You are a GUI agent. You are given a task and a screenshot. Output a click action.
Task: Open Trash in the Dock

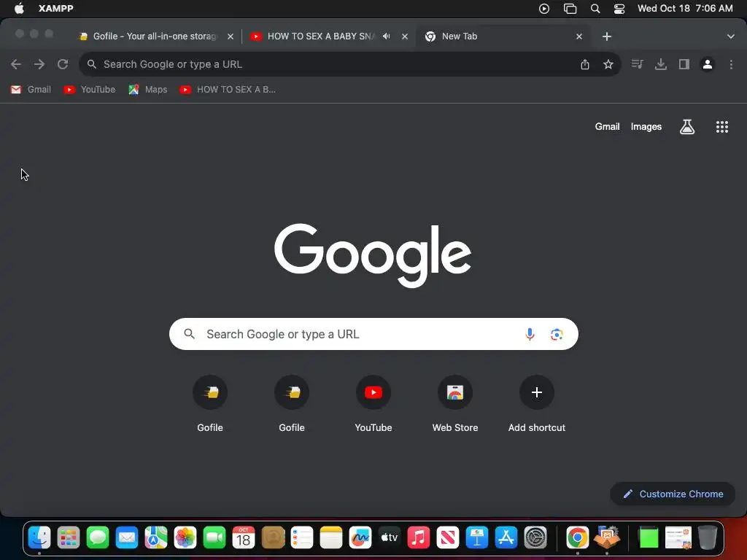(x=708, y=538)
